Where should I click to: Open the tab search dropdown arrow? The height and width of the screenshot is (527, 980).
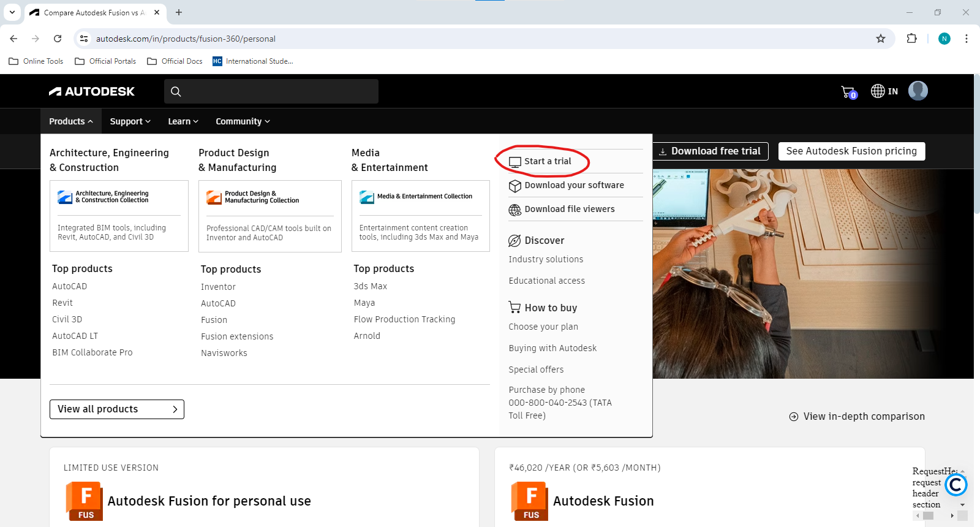point(12,12)
